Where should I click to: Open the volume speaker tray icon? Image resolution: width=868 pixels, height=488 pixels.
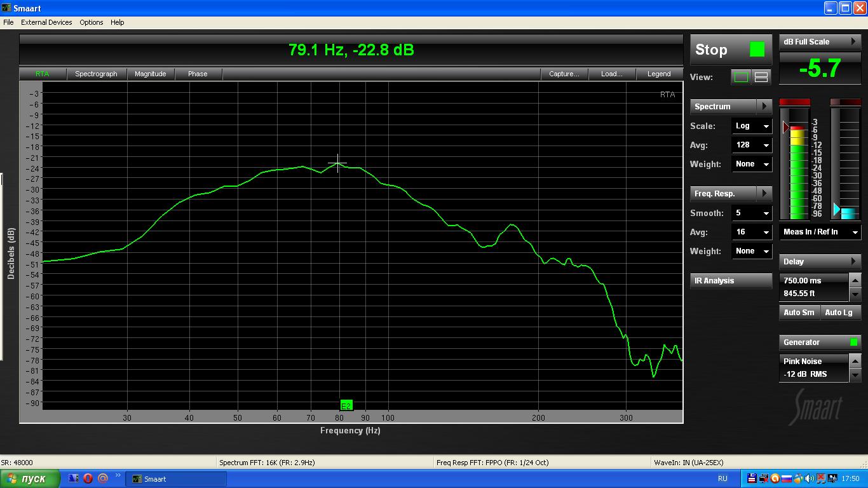click(809, 478)
